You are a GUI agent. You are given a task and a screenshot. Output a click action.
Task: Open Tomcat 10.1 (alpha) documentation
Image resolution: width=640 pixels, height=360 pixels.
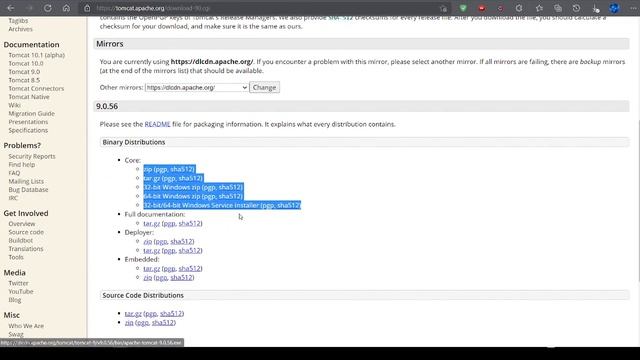[x=37, y=55]
